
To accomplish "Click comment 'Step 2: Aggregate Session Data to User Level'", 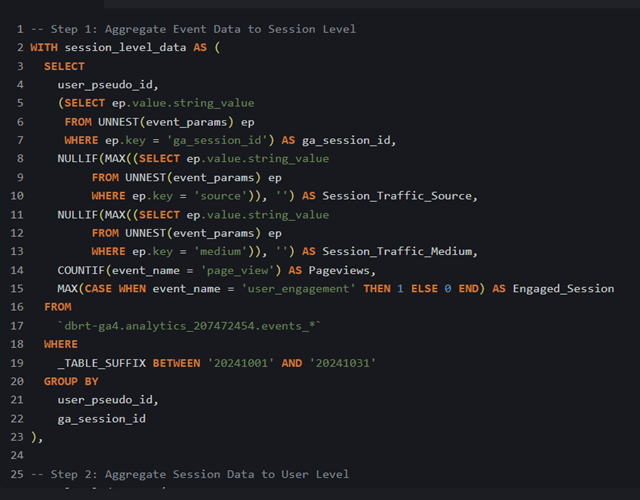I will coord(200,474).
